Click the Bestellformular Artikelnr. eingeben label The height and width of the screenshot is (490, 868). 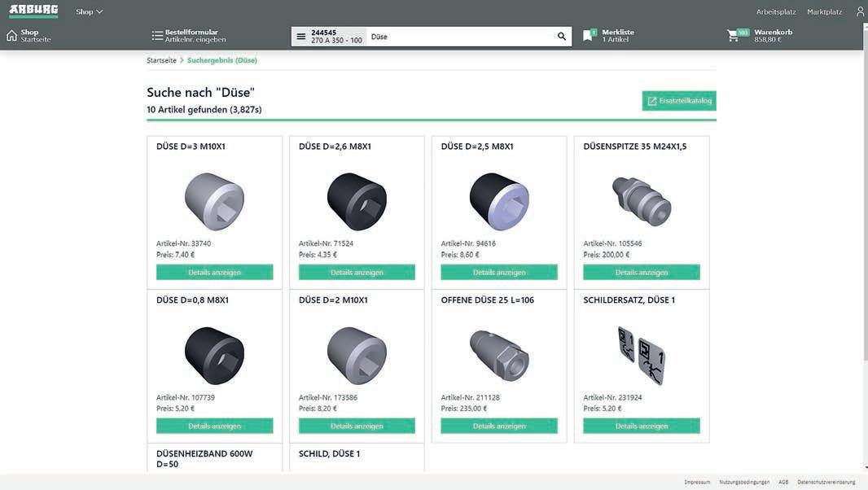tap(195, 36)
